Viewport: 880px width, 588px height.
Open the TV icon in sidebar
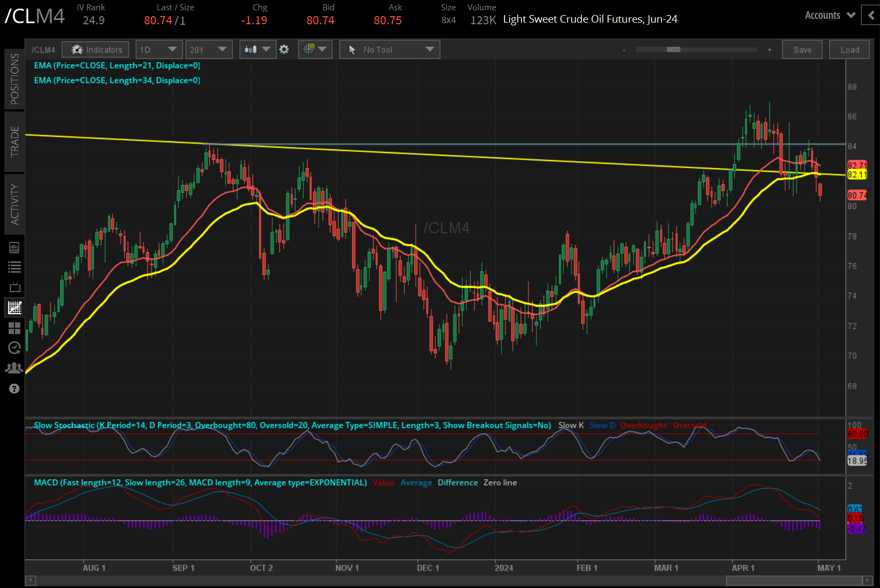coord(15,287)
